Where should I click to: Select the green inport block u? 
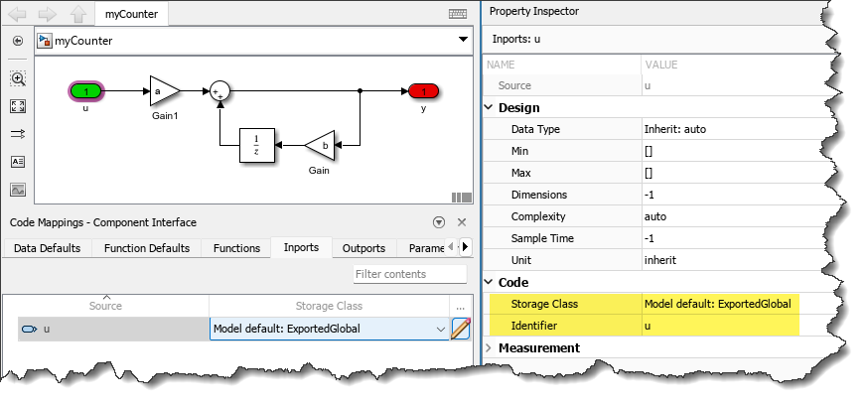[86, 91]
